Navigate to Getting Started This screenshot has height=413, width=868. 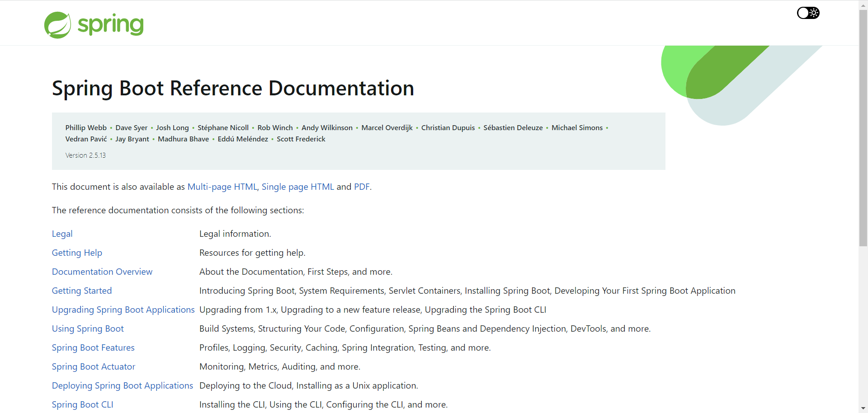pyautogui.click(x=82, y=291)
